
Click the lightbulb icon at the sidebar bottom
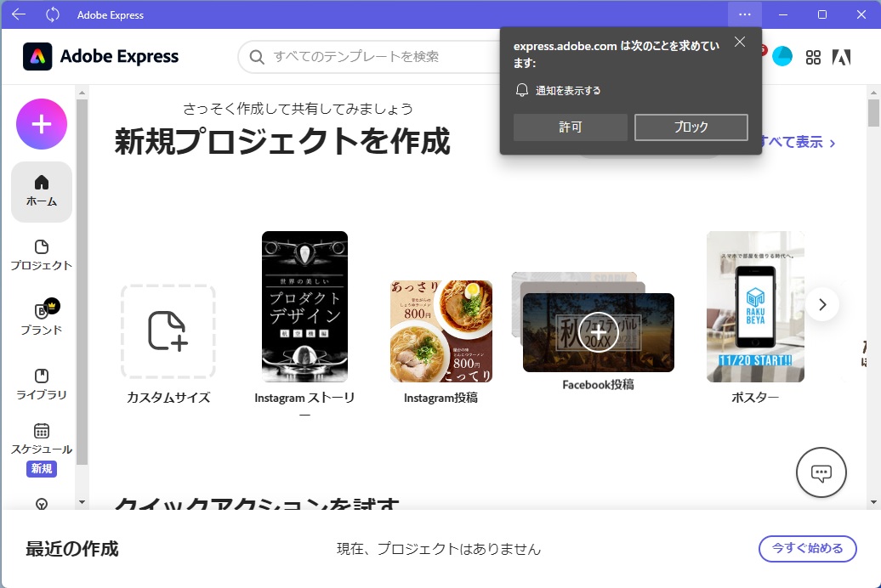[x=42, y=504]
